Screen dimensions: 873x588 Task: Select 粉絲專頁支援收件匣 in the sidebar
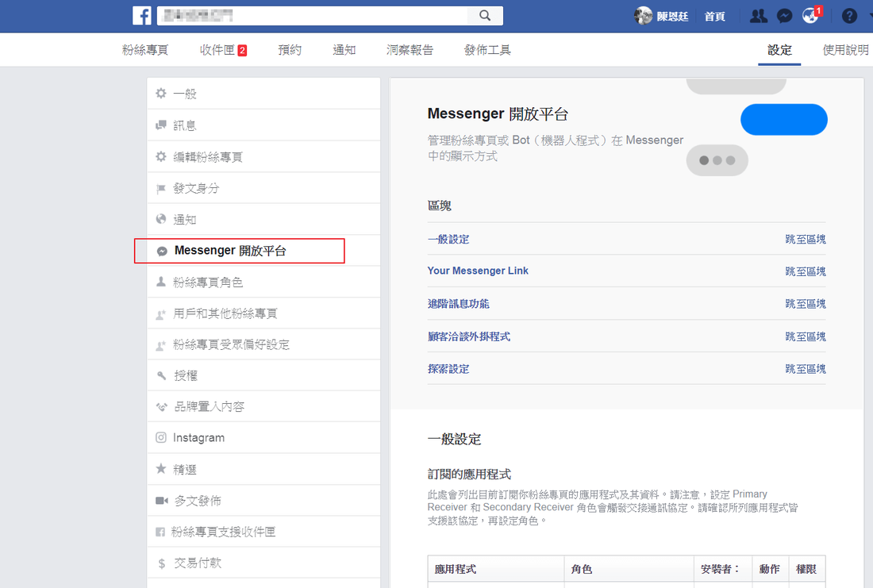tap(264, 532)
